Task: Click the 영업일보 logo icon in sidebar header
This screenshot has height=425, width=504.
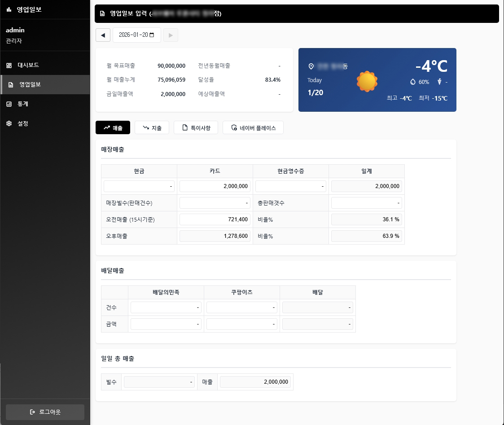Action: [9, 9]
